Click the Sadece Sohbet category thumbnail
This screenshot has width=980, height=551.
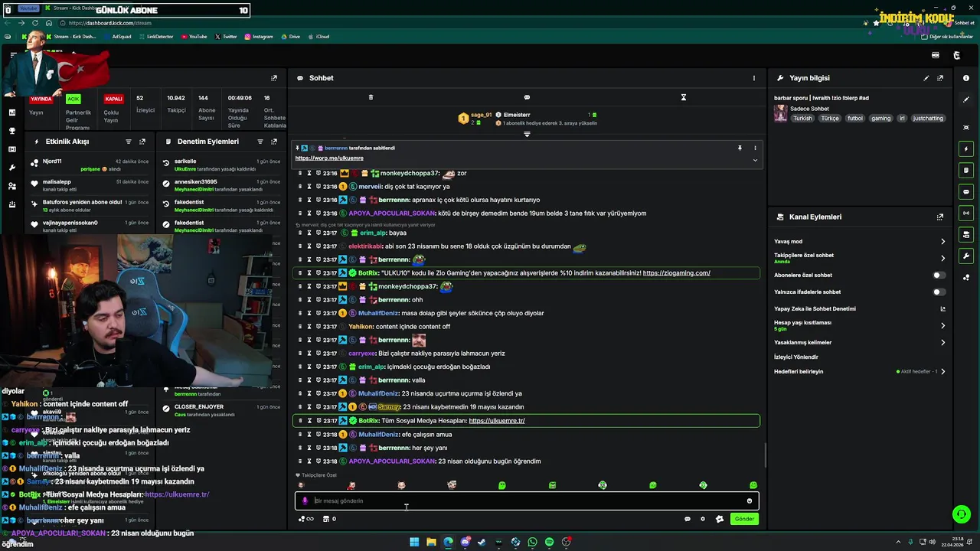[x=780, y=113]
